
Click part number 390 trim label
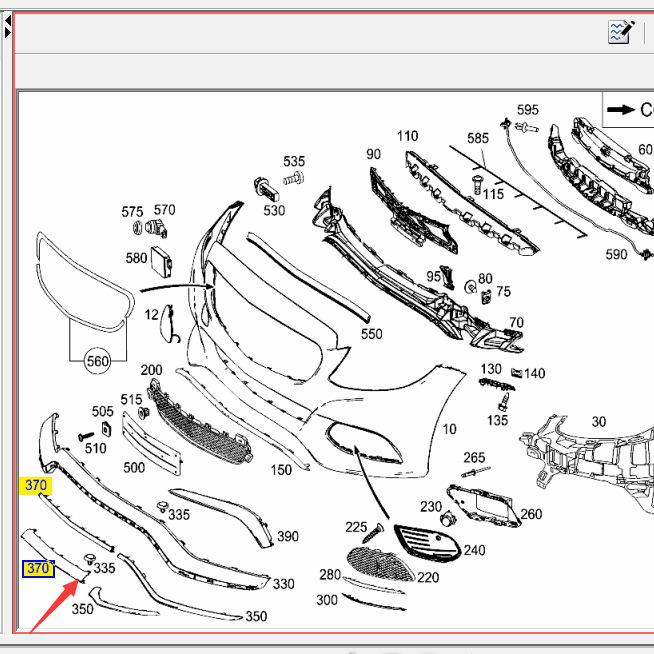(287, 536)
